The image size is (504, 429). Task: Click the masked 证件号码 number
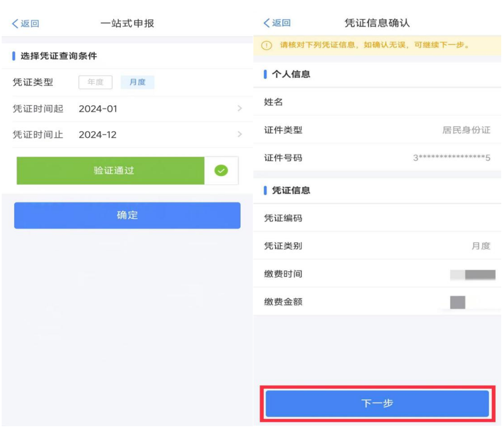tap(452, 158)
